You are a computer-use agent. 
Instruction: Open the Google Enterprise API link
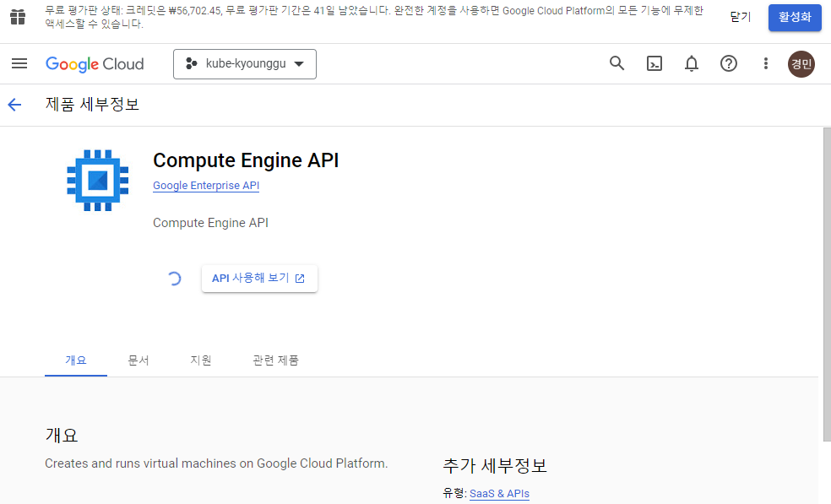tap(206, 186)
